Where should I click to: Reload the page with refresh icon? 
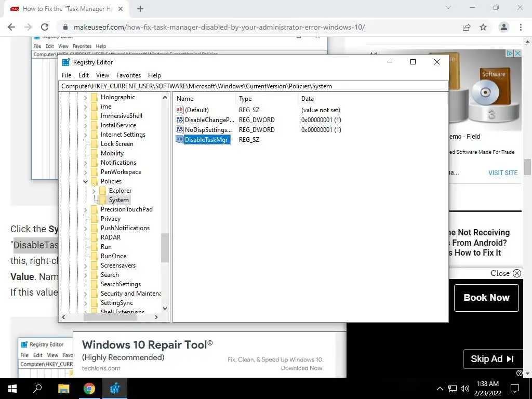[x=45, y=27]
